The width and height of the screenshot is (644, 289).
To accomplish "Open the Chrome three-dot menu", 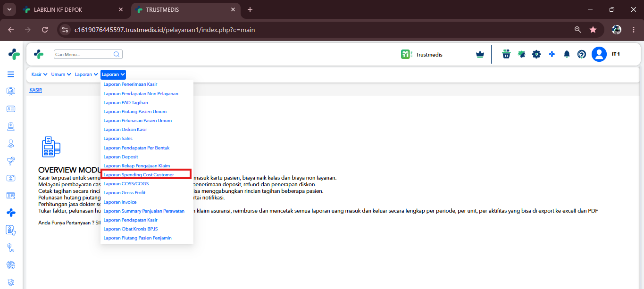I will (x=633, y=29).
